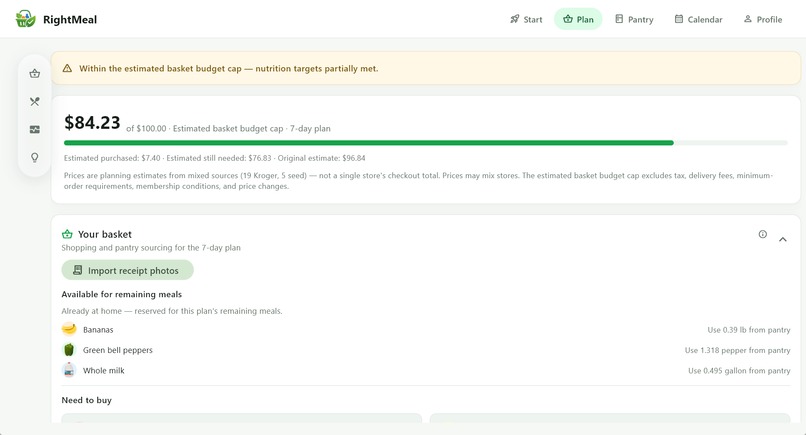Click the pantry icon in the navigation
806x435 pixels.
(x=619, y=19)
